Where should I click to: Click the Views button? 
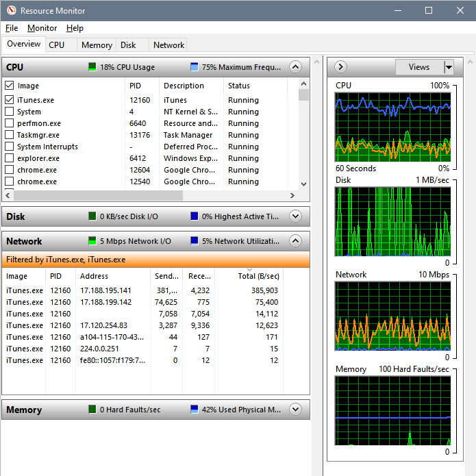point(418,67)
